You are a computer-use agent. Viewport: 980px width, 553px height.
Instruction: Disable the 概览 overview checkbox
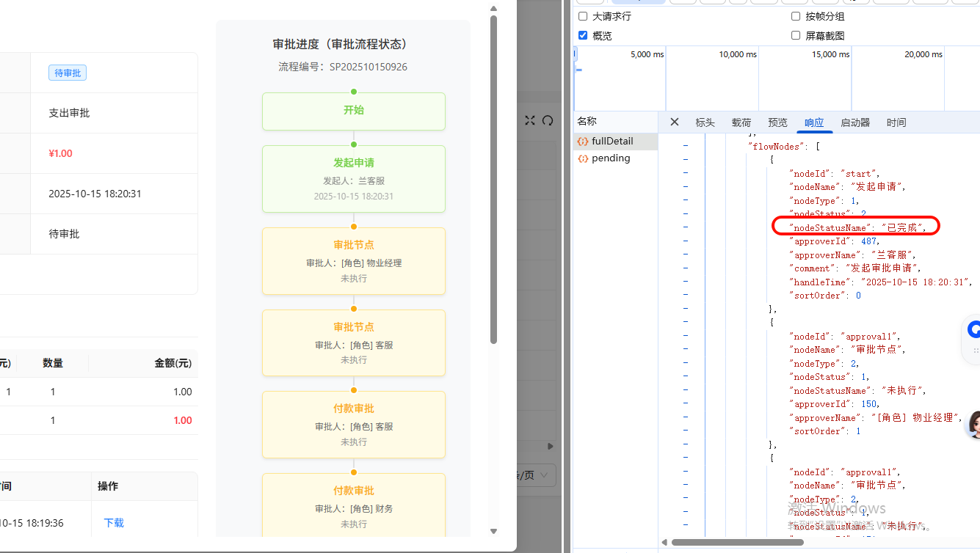click(x=582, y=34)
